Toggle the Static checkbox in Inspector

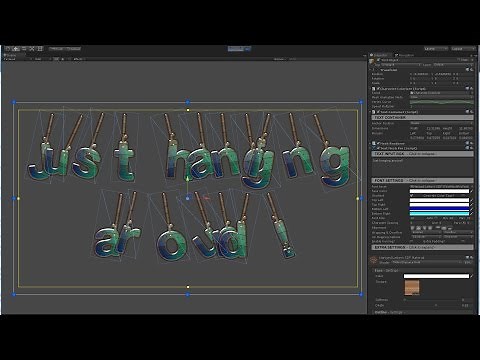click(x=458, y=60)
